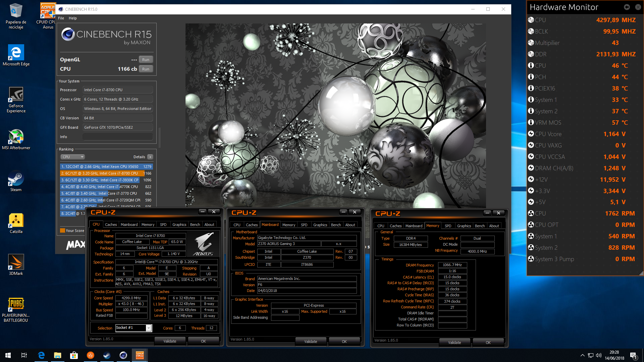Switch to Caches tab in first CPU-Z window
This screenshot has width=644, height=362.
tap(111, 225)
